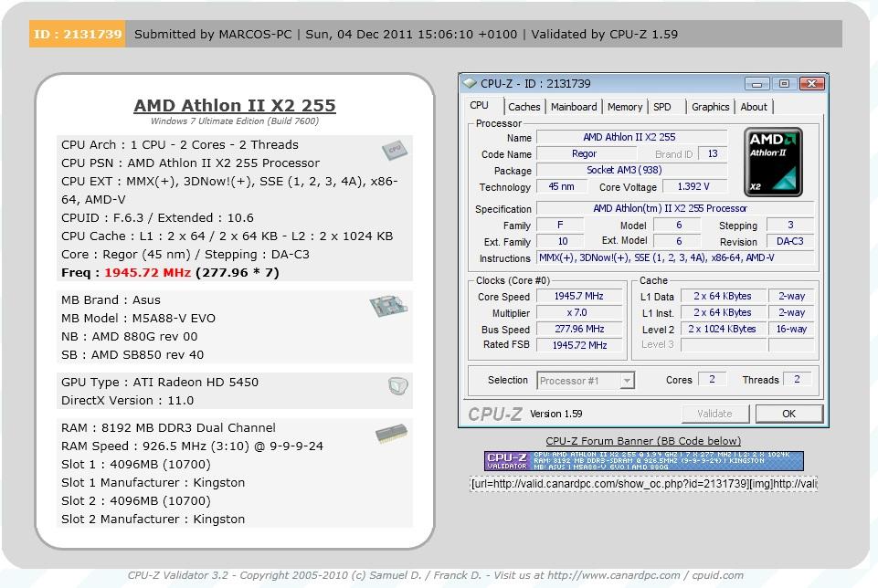This screenshot has width=878, height=588.
Task: Click the Package value Socket AM3 (938)
Action: pos(631,170)
